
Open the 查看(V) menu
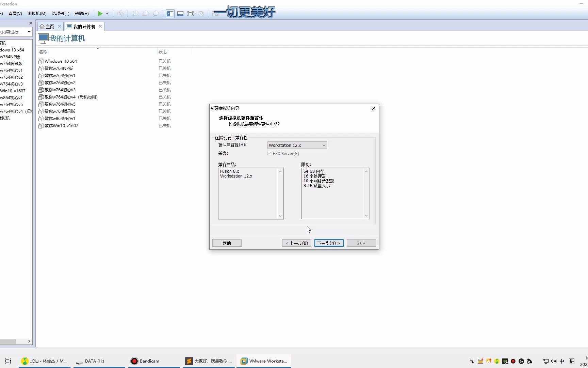tap(15, 14)
